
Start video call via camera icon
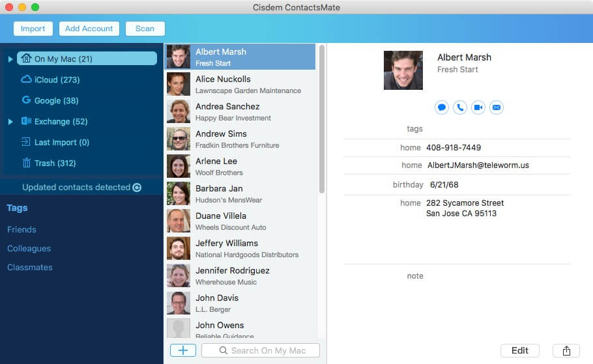point(478,107)
